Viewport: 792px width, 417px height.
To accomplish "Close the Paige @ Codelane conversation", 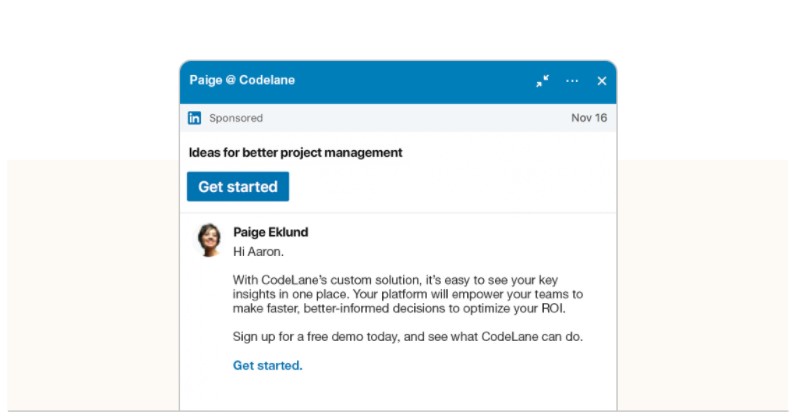I will (602, 81).
